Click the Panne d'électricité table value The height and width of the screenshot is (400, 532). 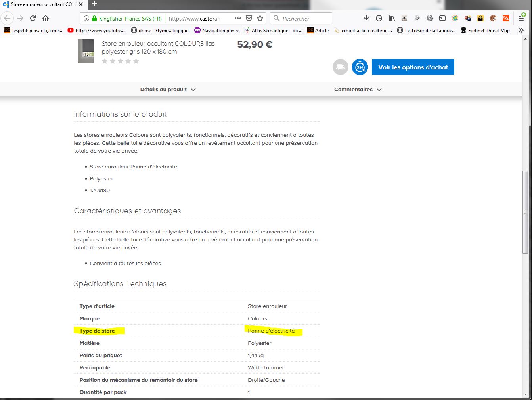coord(271,331)
